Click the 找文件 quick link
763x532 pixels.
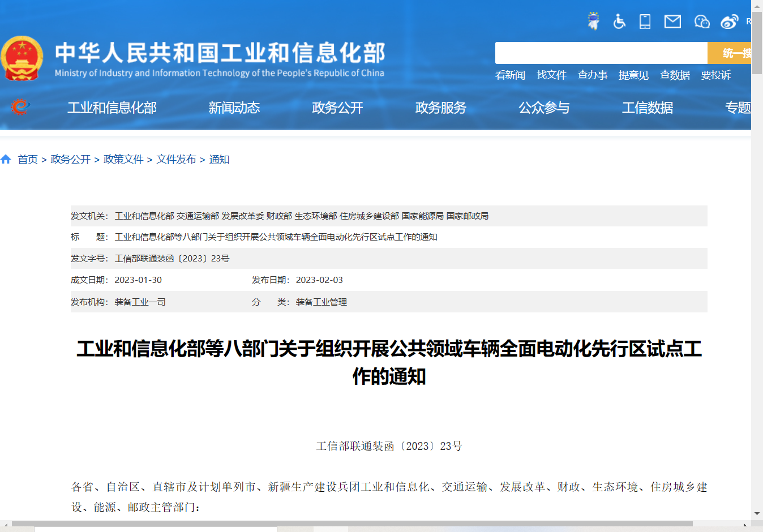[551, 75]
